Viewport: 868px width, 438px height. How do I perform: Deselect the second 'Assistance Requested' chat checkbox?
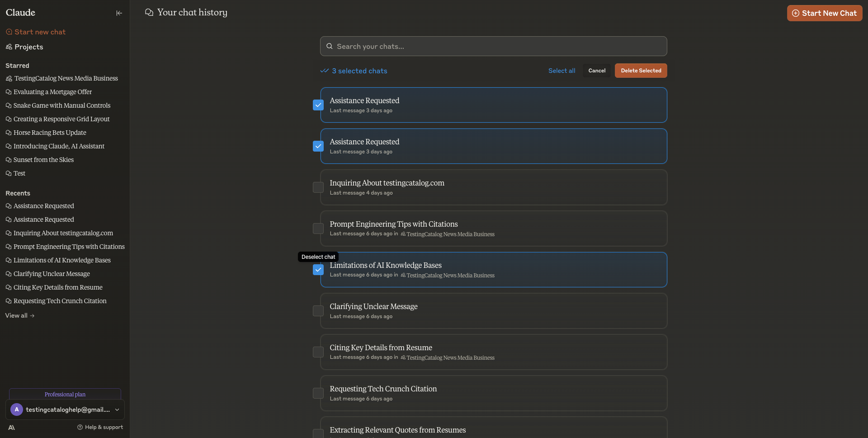pos(318,146)
